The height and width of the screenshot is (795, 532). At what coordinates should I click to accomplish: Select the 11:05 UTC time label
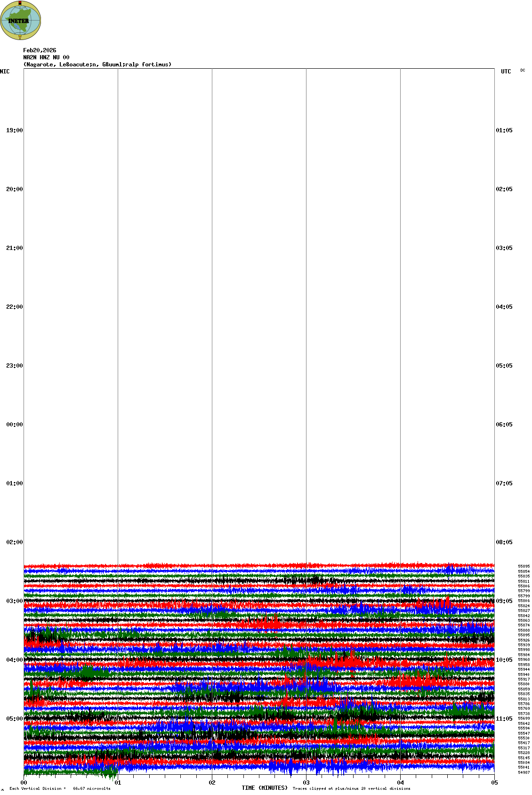tap(504, 719)
